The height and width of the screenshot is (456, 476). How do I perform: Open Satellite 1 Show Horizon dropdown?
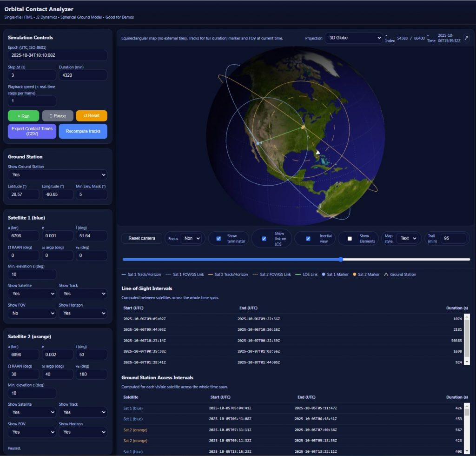point(83,313)
